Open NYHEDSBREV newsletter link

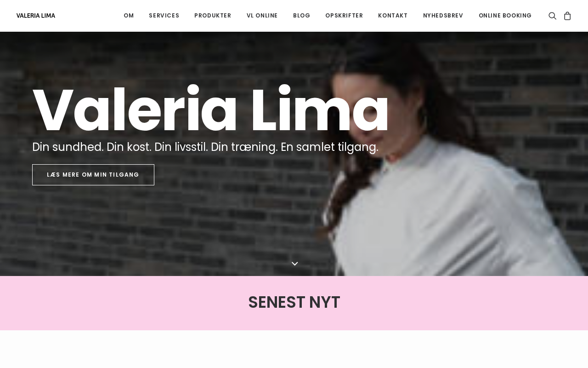click(x=443, y=16)
